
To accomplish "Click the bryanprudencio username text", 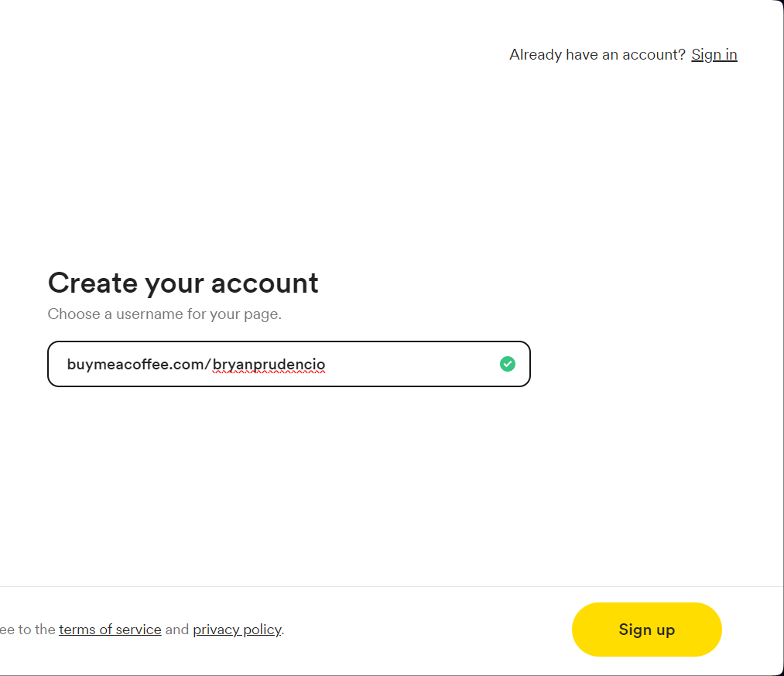I will 269,364.
